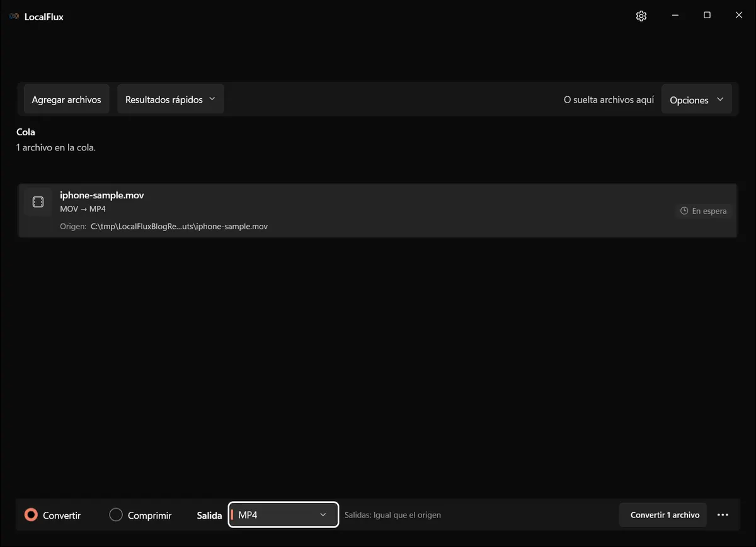756x547 pixels.
Task: Open the MP4 output format dropdown
Action: (283, 515)
